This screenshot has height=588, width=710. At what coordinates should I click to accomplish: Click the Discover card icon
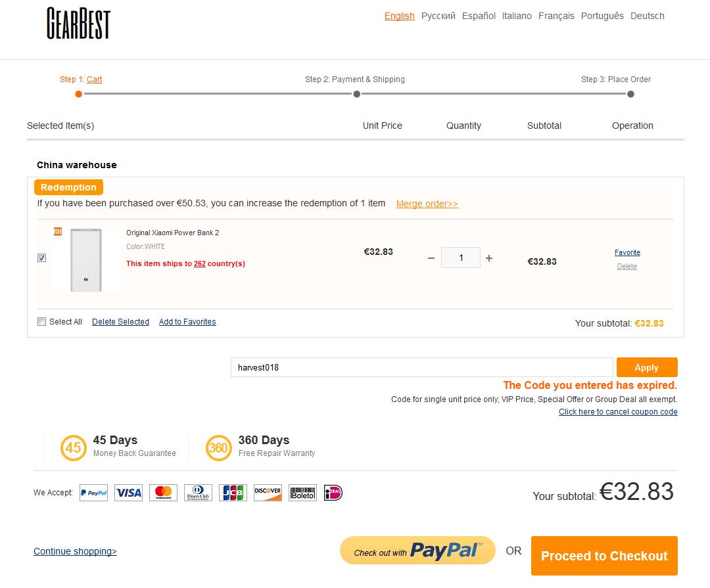[x=268, y=493]
